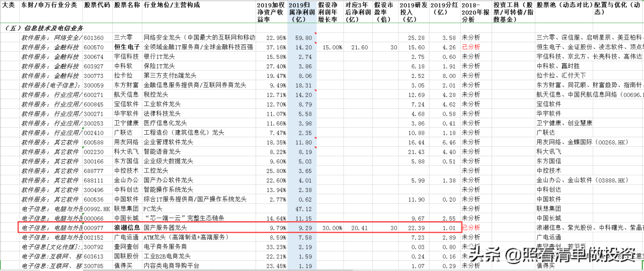644x271 pixels.
Task: Select the 东财/申万行业分类 header cell
Action: [x=49, y=5]
